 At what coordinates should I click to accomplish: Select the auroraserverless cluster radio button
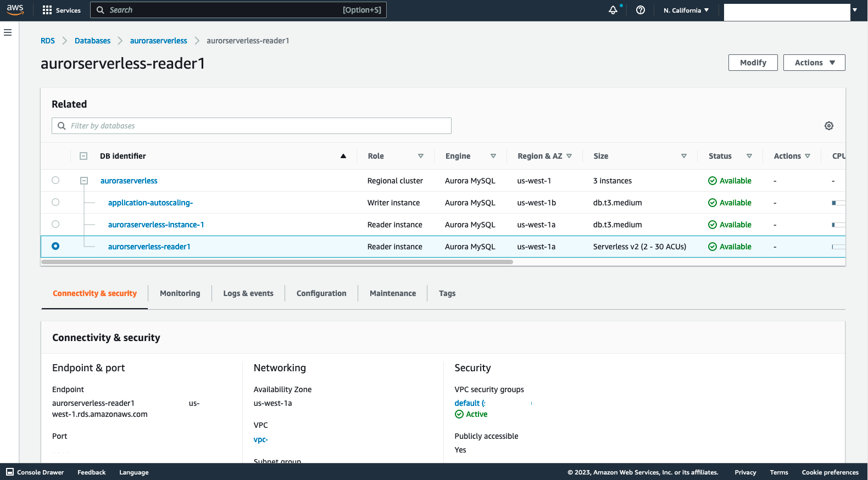pos(55,180)
